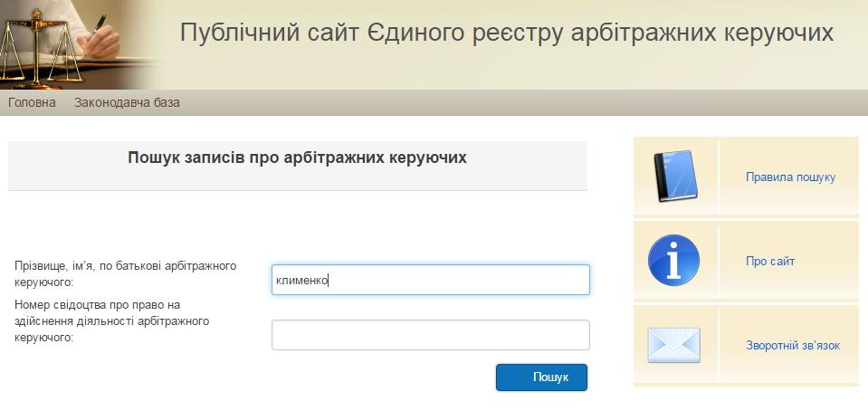Open the Правила пошуку link
This screenshot has width=868, height=411.
[x=790, y=177]
